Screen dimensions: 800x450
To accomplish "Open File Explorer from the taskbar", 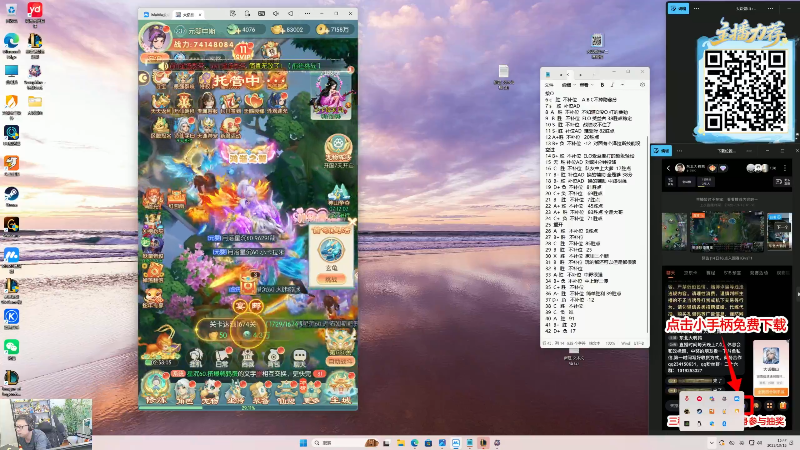I will pos(401,443).
